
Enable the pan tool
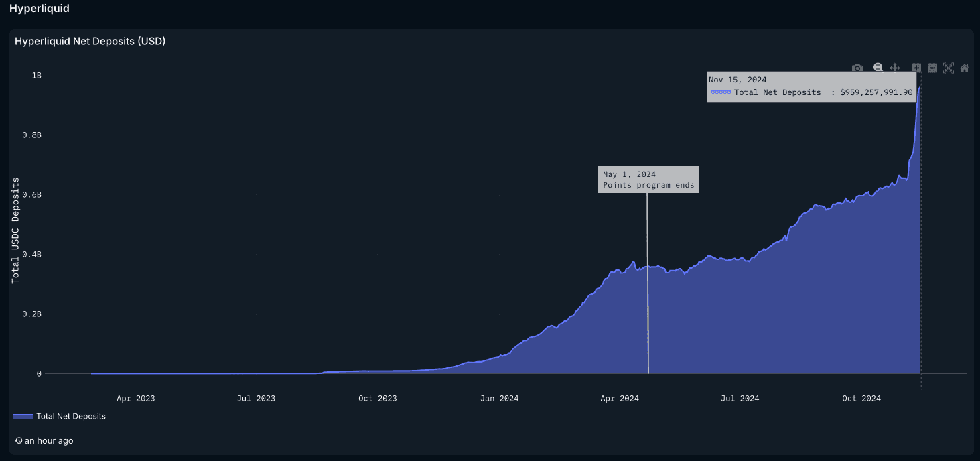click(894, 68)
